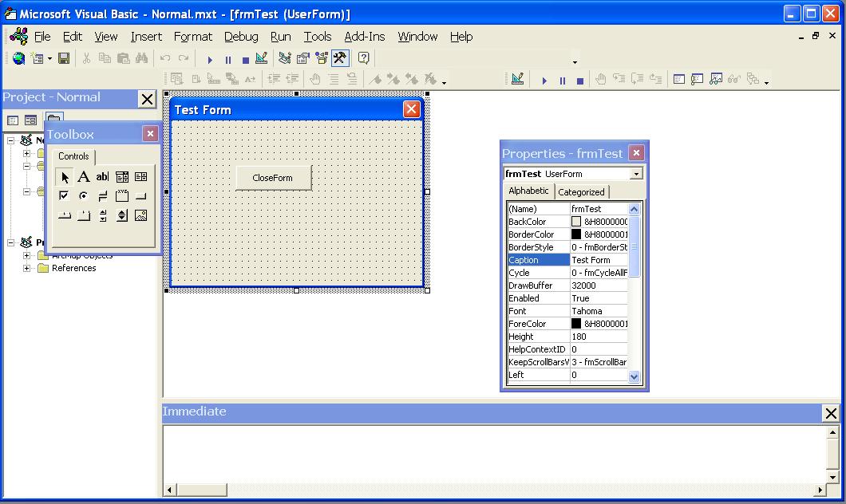Click the BorderColor black swatch
Screen dimensions: 846x504
pos(576,234)
